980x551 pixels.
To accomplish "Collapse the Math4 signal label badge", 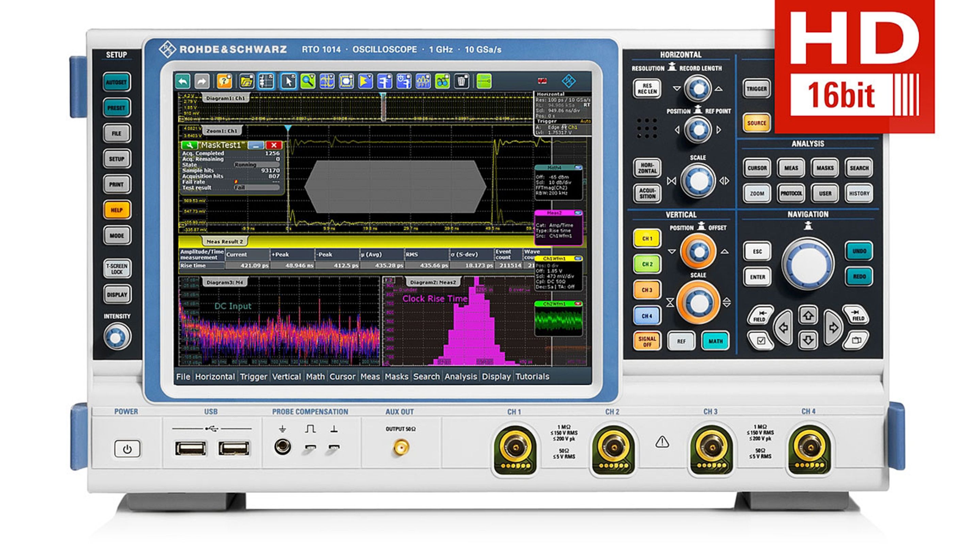I will click(578, 168).
